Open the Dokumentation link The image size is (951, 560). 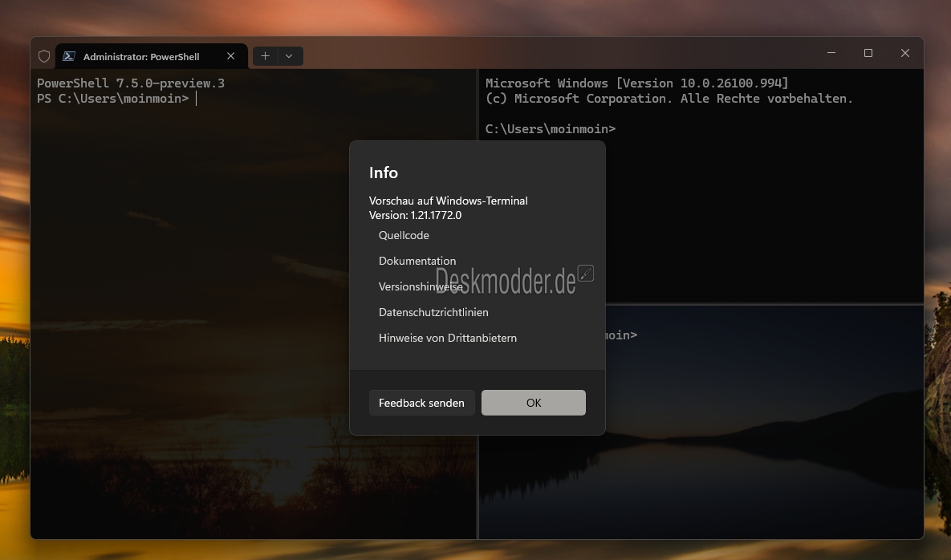(x=417, y=261)
